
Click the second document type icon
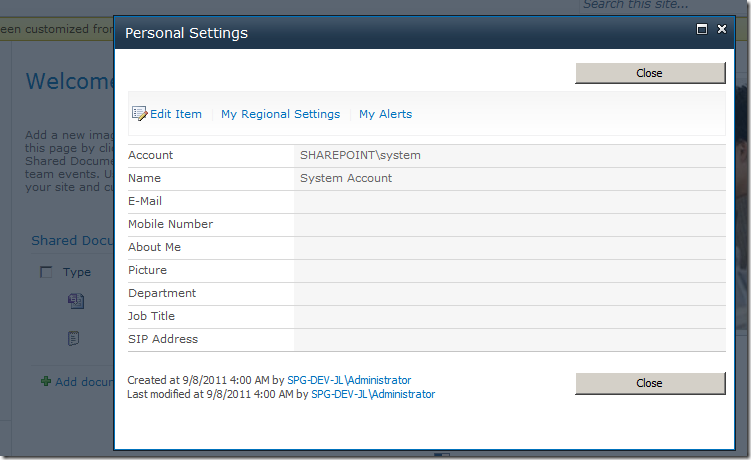[74, 339]
